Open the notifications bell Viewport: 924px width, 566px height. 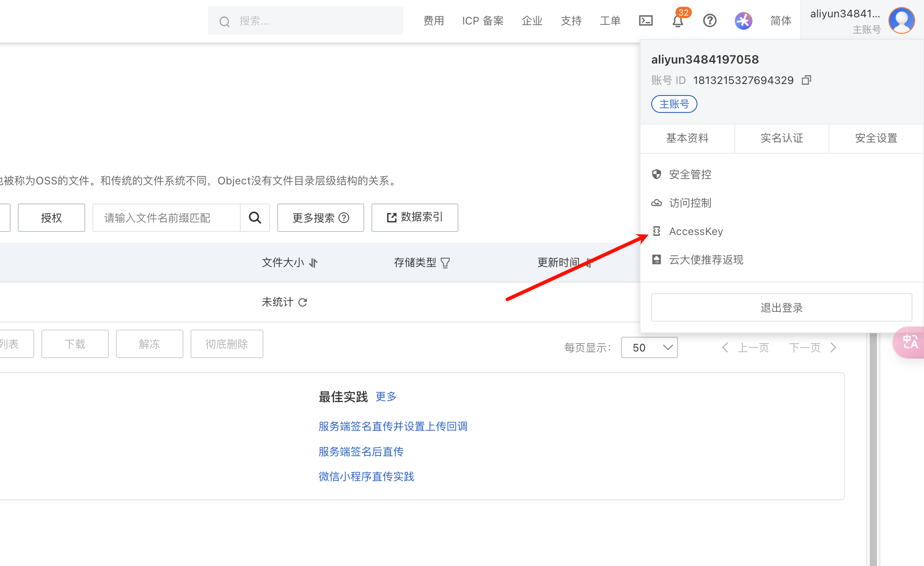click(677, 20)
